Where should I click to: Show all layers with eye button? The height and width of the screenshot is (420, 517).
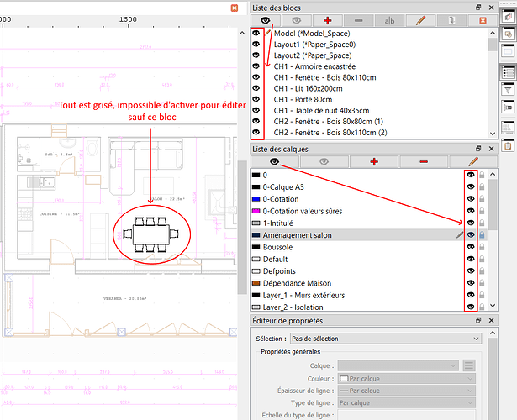click(274, 160)
